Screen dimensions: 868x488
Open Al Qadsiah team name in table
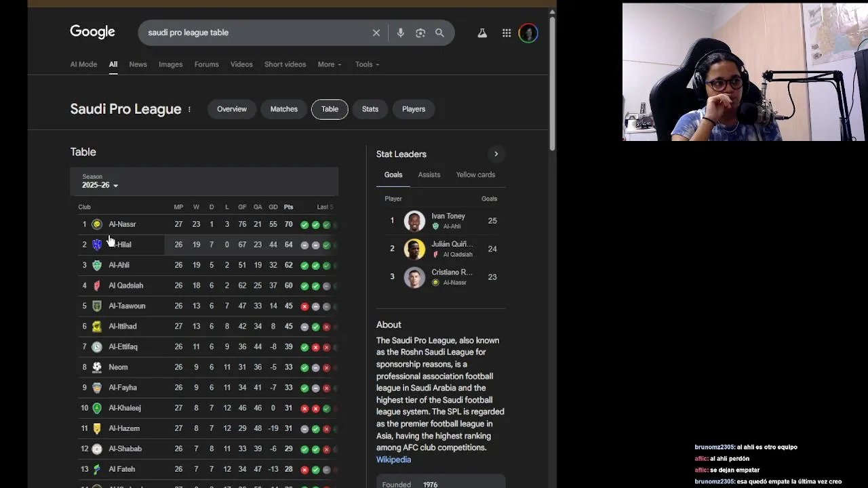[125, 285]
